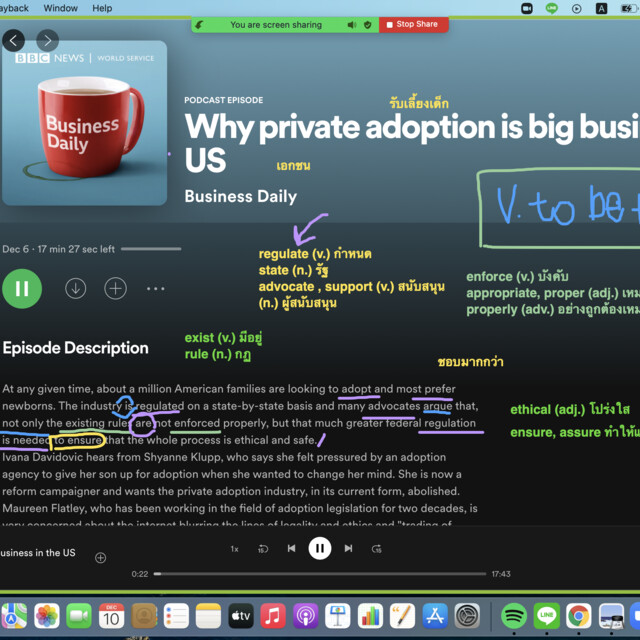This screenshot has width=640, height=640.
Task: Skip forward 15 seconds in player bar
Action: [376, 549]
